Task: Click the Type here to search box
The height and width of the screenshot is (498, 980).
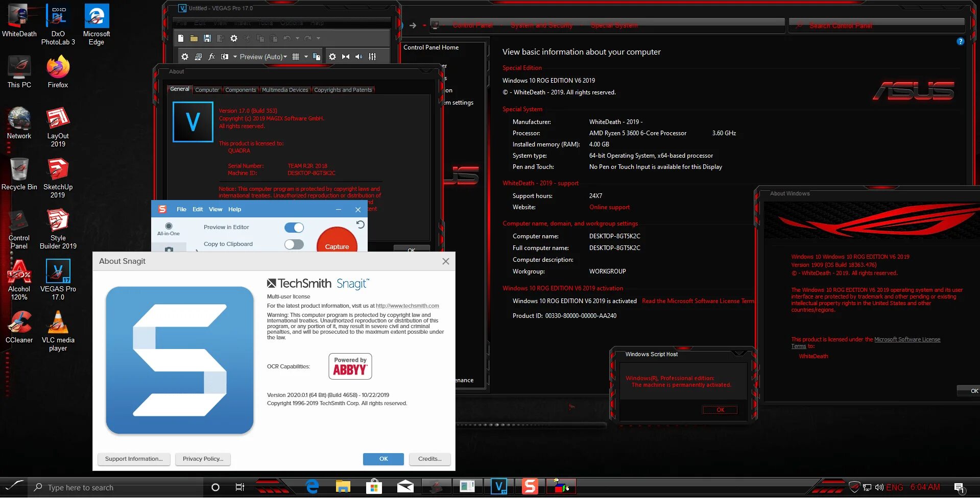Action: click(x=115, y=487)
